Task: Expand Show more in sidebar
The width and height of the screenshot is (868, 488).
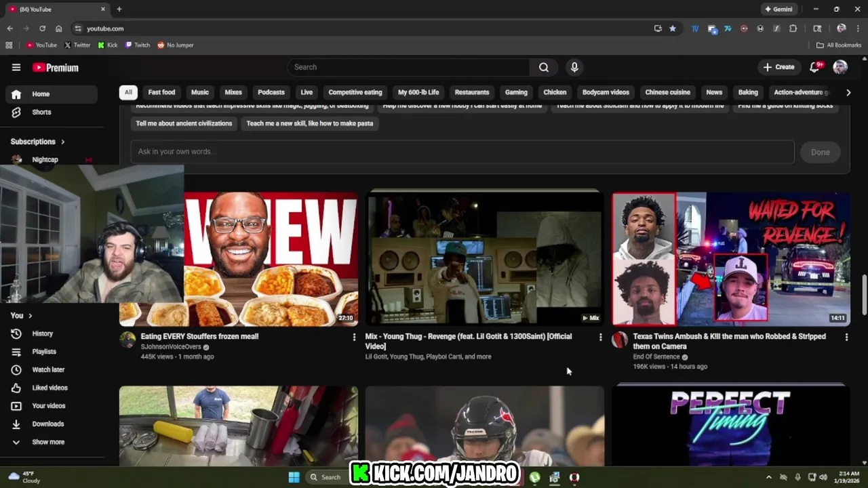Action: (x=49, y=442)
